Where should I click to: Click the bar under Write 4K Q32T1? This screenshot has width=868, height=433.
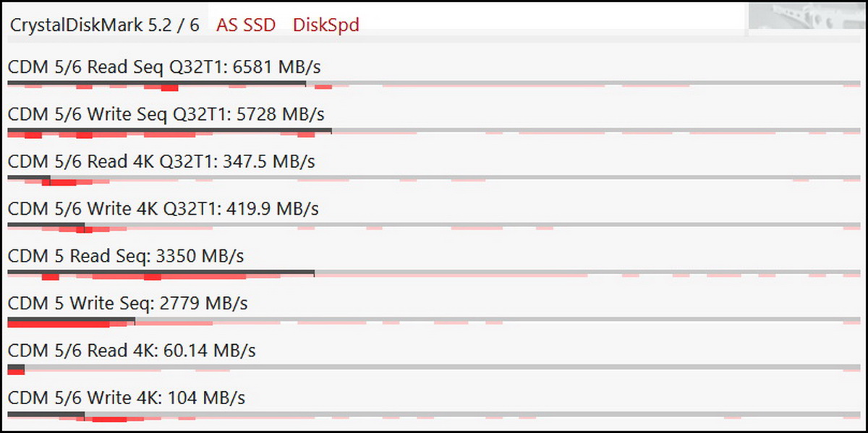[x=46, y=226]
